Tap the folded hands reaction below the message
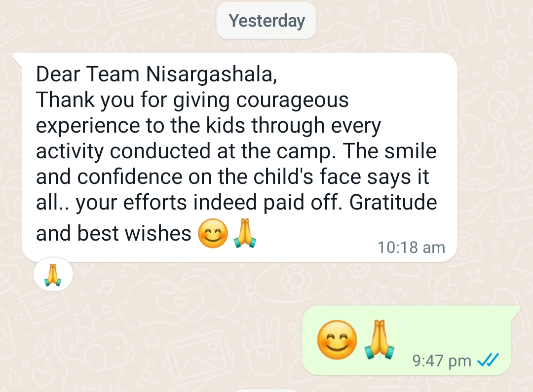 pyautogui.click(x=53, y=275)
